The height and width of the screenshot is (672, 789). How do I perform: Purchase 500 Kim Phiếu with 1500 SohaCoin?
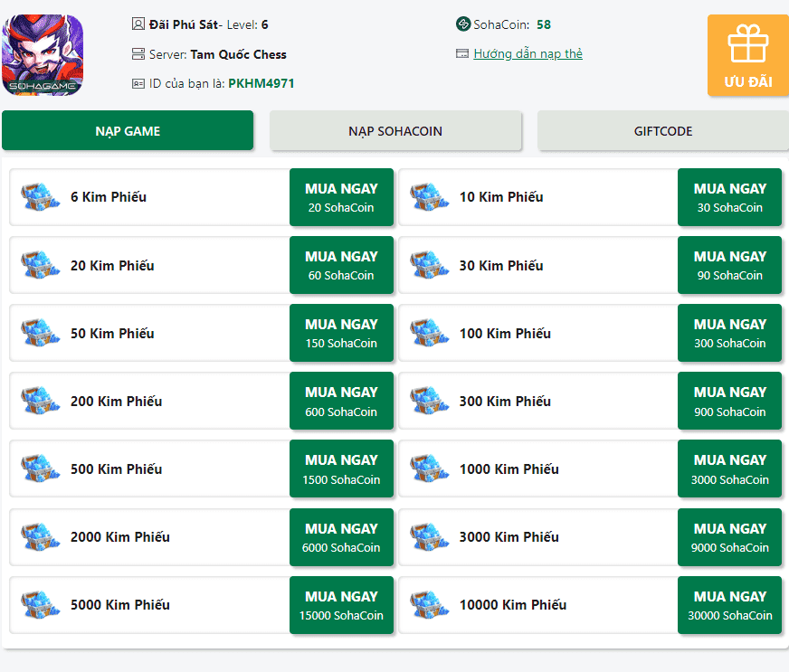pyautogui.click(x=341, y=469)
